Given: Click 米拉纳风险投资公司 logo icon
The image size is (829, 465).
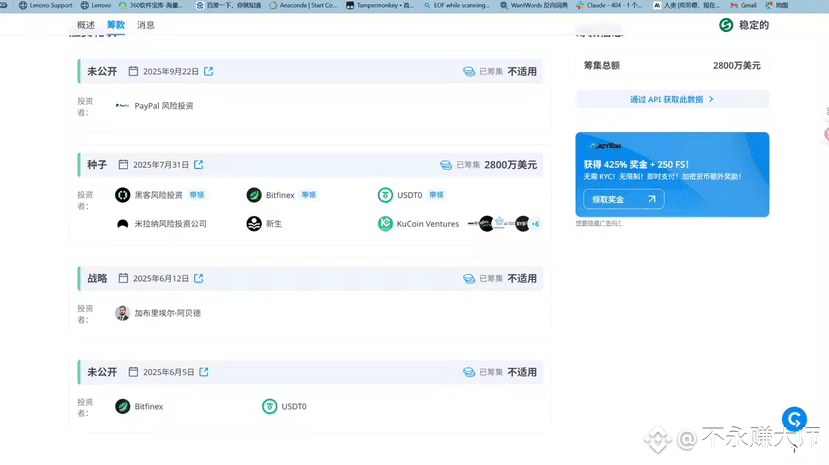Looking at the screenshot, I should tap(123, 224).
